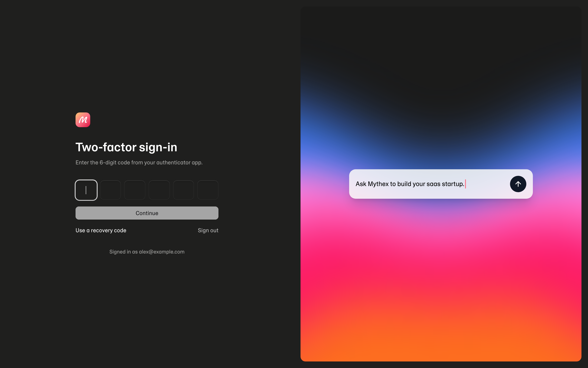
Task: Click the up-arrow send button
Action: (518, 184)
